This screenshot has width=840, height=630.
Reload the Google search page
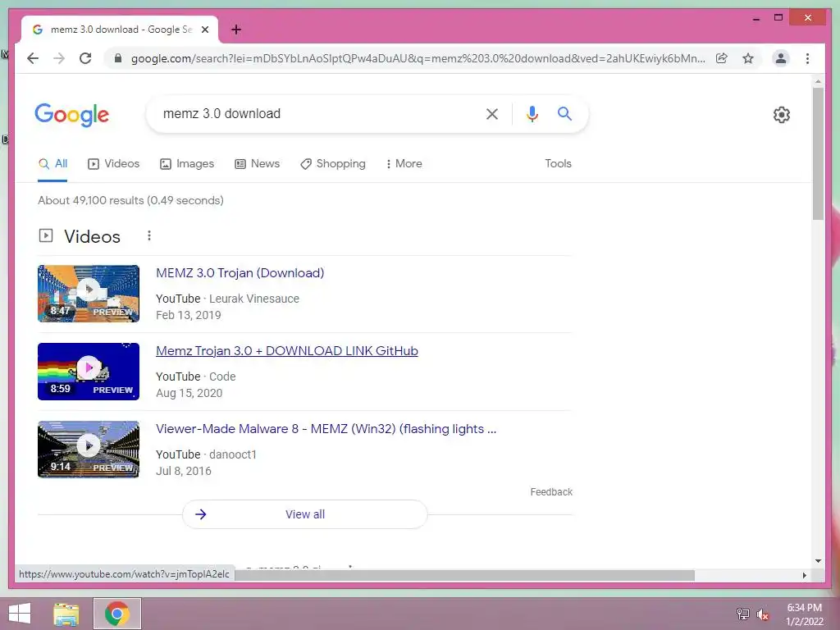tap(85, 58)
